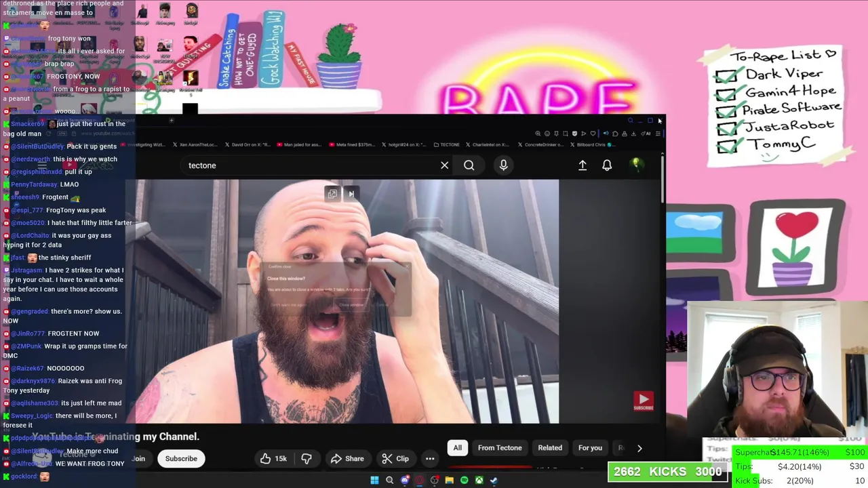Viewport: 868px width, 488px height.
Task: Click the YouTube search magnifier button
Action: 469,165
